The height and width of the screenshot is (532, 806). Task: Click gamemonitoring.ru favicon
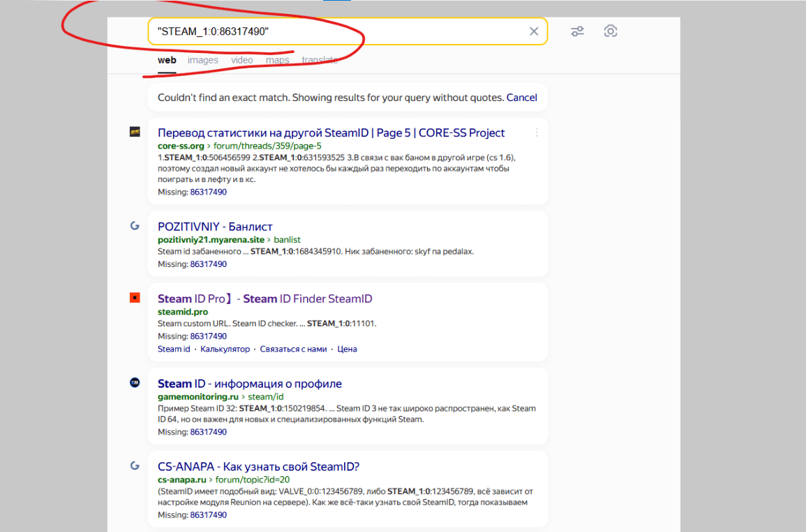pyautogui.click(x=135, y=383)
